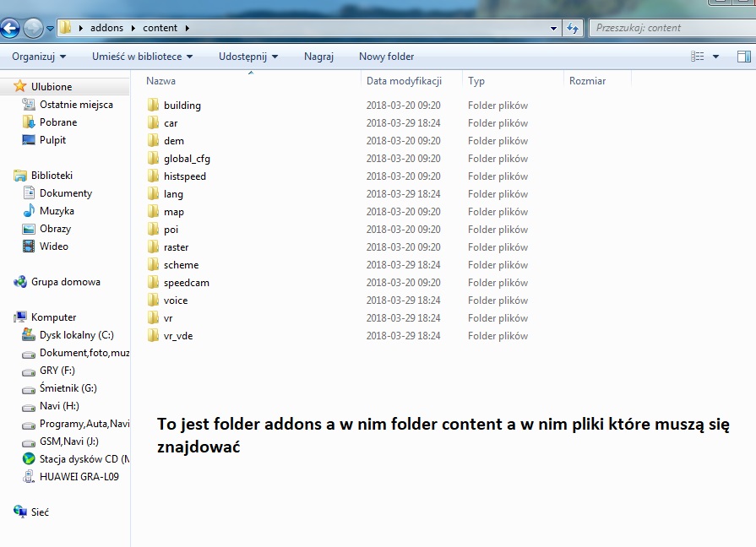Click the Back navigation arrow button
Screen dimensions: 756x547
(10, 29)
